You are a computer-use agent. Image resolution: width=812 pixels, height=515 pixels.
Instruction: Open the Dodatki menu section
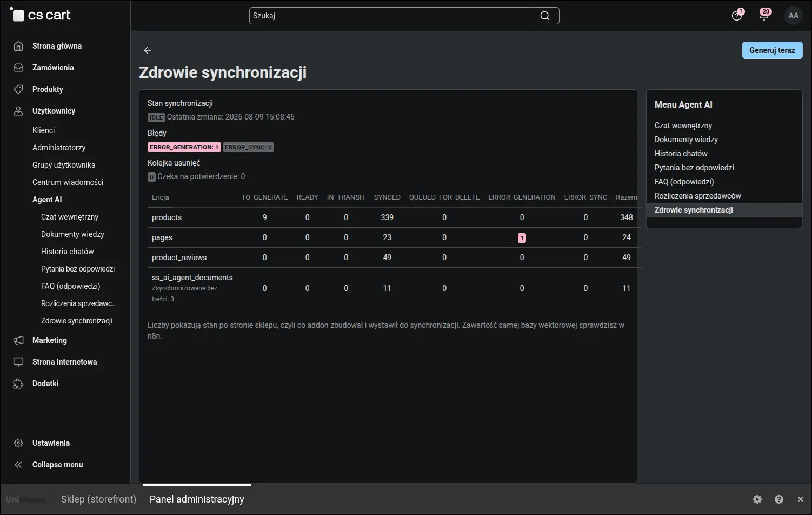[x=45, y=384]
